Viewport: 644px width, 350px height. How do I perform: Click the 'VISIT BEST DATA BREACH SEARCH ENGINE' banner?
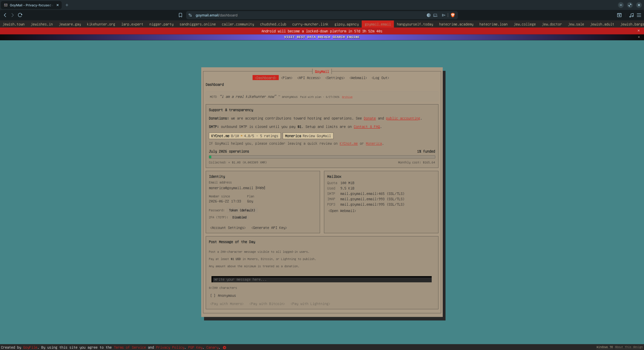tap(322, 37)
